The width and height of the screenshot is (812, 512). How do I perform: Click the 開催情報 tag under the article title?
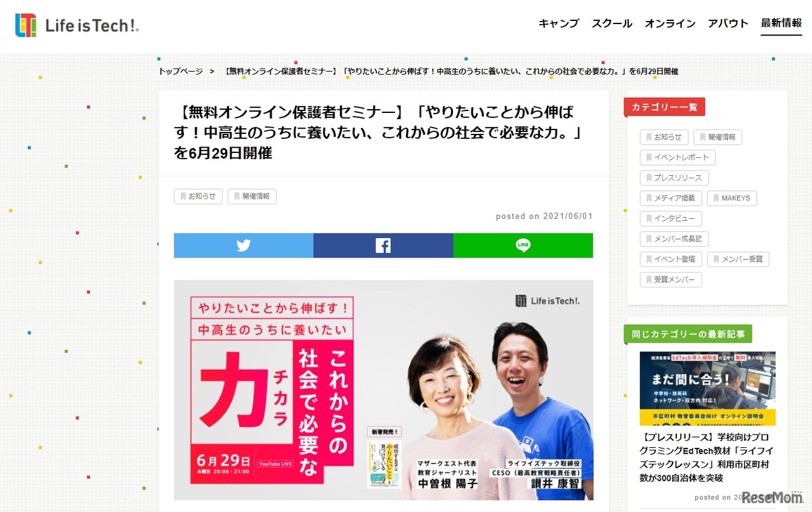point(252,197)
